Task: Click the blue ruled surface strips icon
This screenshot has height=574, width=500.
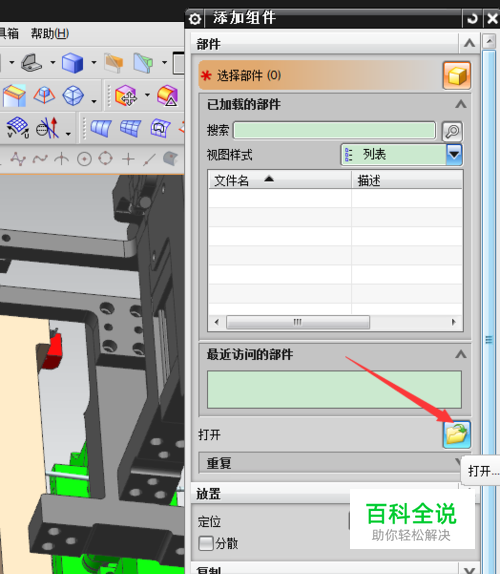Action: [x=101, y=128]
